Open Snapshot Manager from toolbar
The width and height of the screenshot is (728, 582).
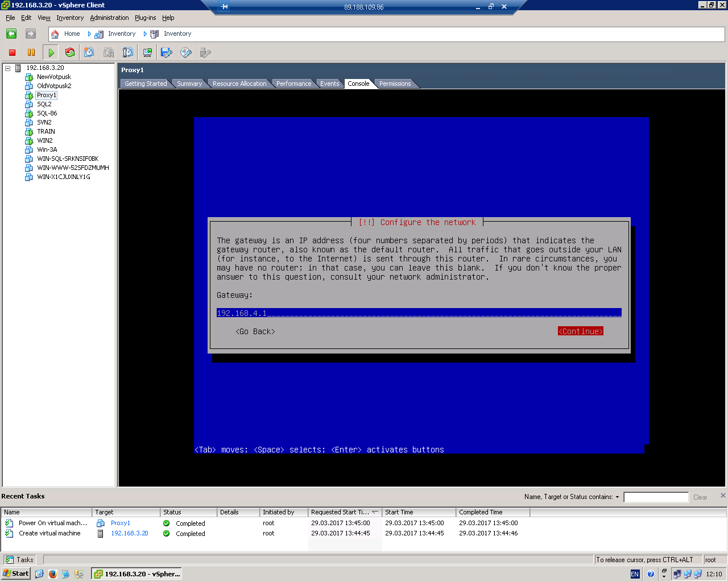pyautogui.click(x=128, y=52)
